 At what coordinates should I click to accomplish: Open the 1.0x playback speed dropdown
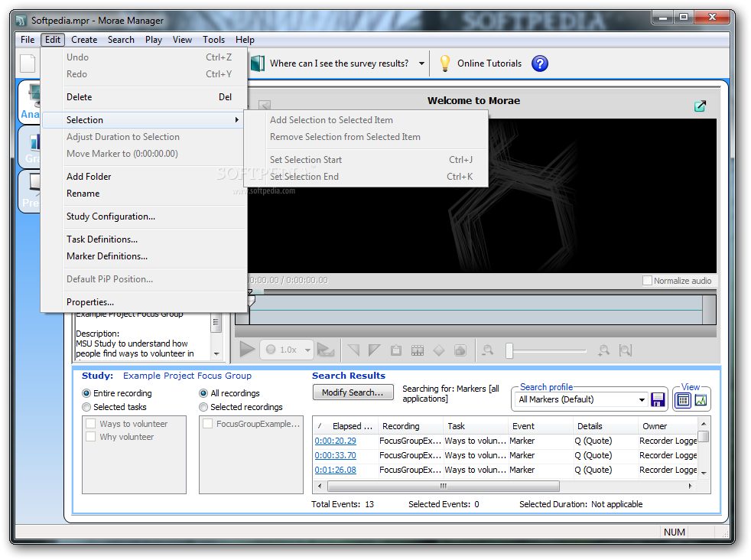click(x=307, y=350)
